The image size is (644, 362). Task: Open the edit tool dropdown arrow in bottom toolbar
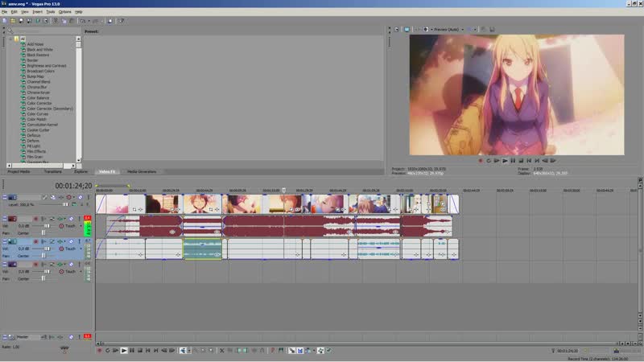tap(189, 351)
